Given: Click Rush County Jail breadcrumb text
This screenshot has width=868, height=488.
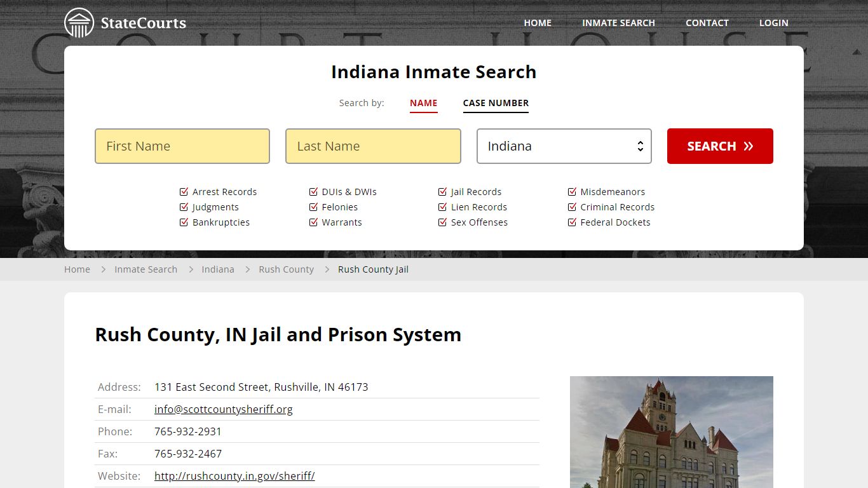Looking at the screenshot, I should coord(373,269).
